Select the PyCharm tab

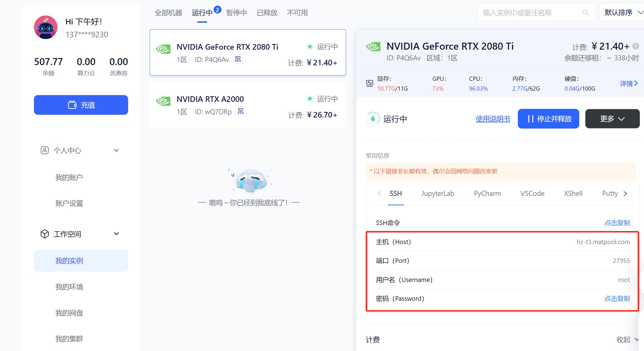point(487,193)
